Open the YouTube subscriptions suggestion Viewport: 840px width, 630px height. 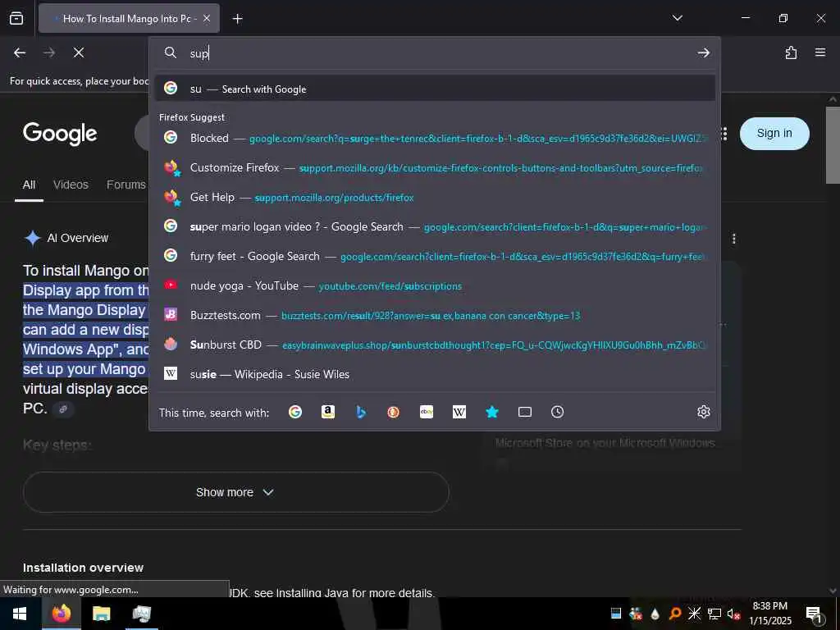point(435,285)
